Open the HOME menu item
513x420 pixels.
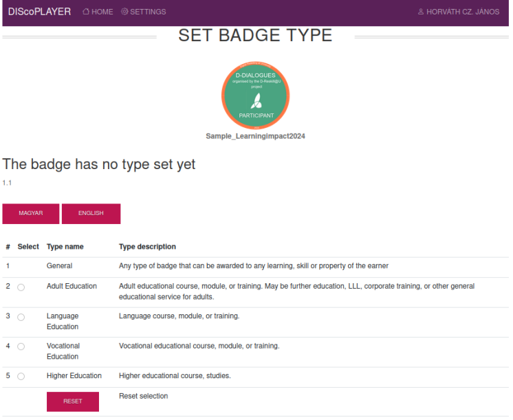(98, 12)
